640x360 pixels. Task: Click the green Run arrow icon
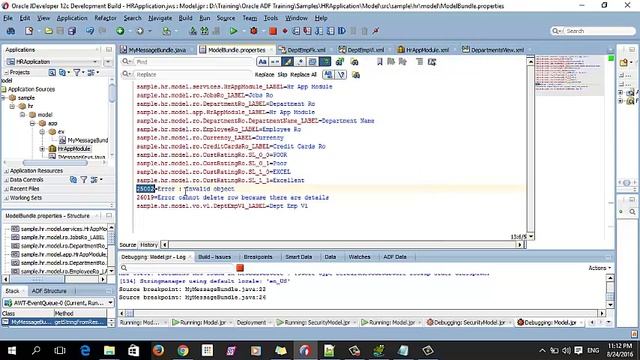(x=233, y=31)
